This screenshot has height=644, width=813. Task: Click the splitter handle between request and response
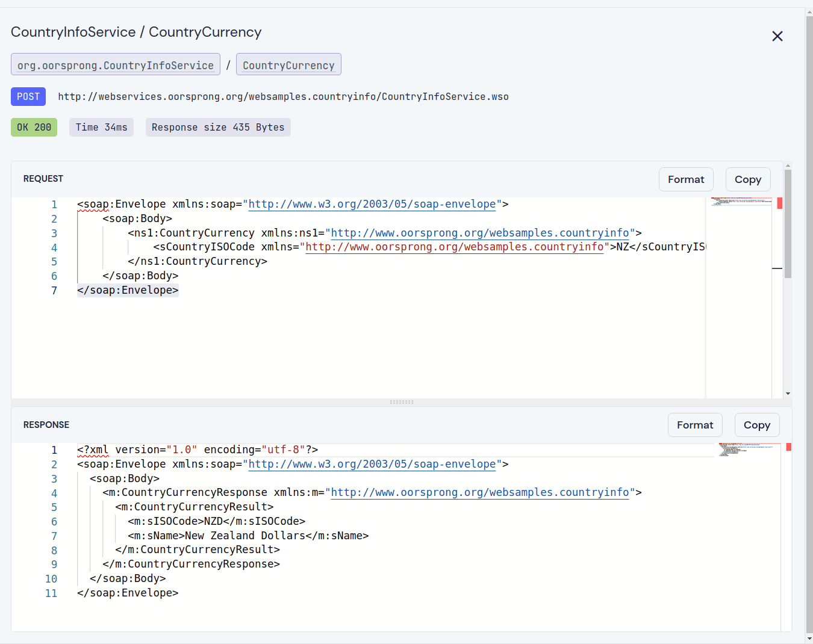point(402,402)
